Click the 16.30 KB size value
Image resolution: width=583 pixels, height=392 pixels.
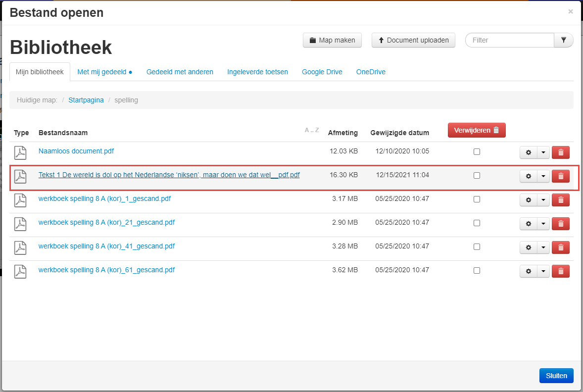pyautogui.click(x=343, y=175)
